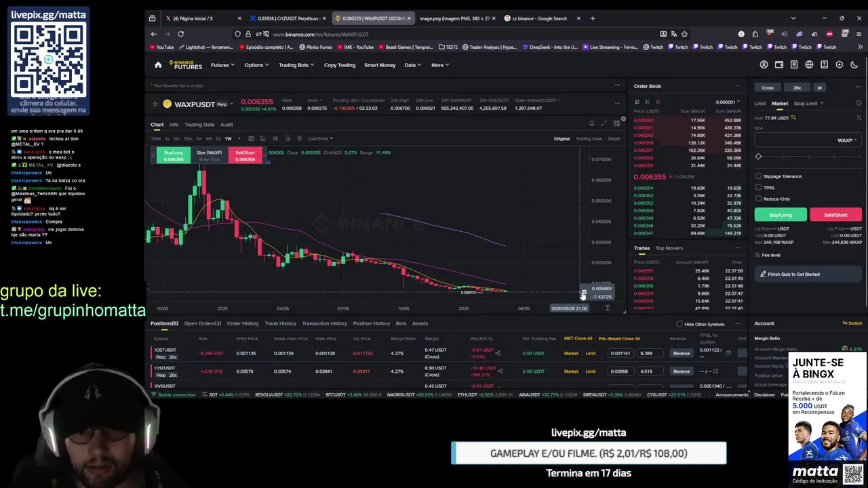Open hexagon settings icon in header
868x488 pixels.
coord(840,65)
